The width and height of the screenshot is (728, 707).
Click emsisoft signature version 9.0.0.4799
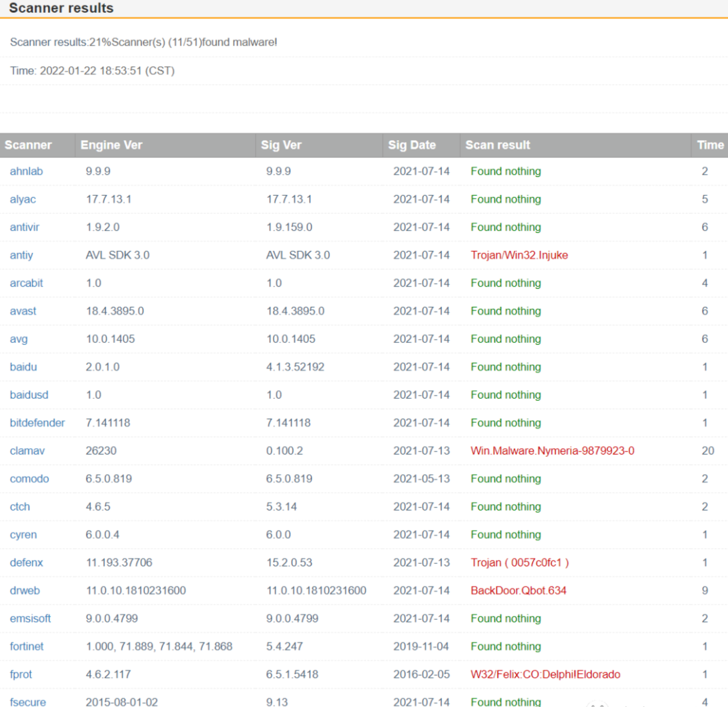(292, 619)
